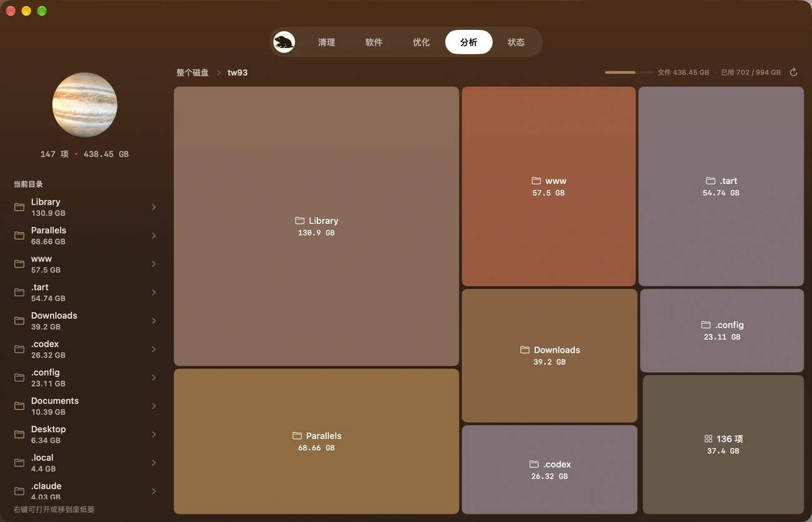Expand Documents row chevron in sidebar

click(x=154, y=406)
